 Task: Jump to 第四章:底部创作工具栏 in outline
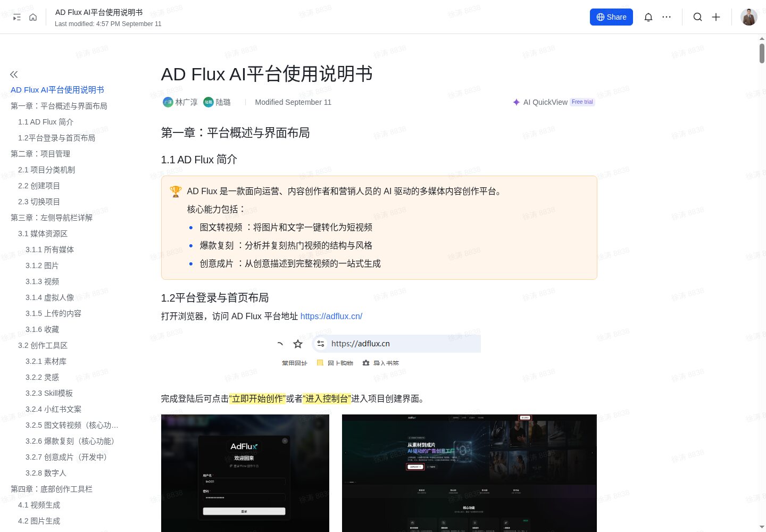pos(52,489)
